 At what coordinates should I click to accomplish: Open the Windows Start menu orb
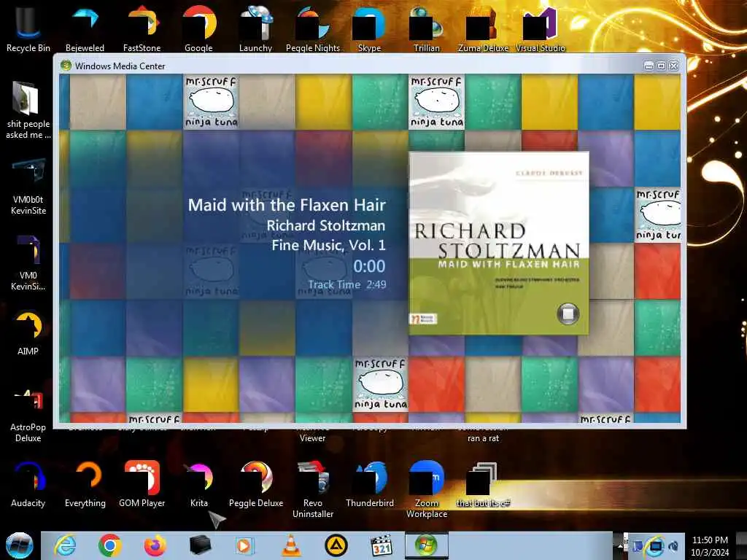click(19, 545)
